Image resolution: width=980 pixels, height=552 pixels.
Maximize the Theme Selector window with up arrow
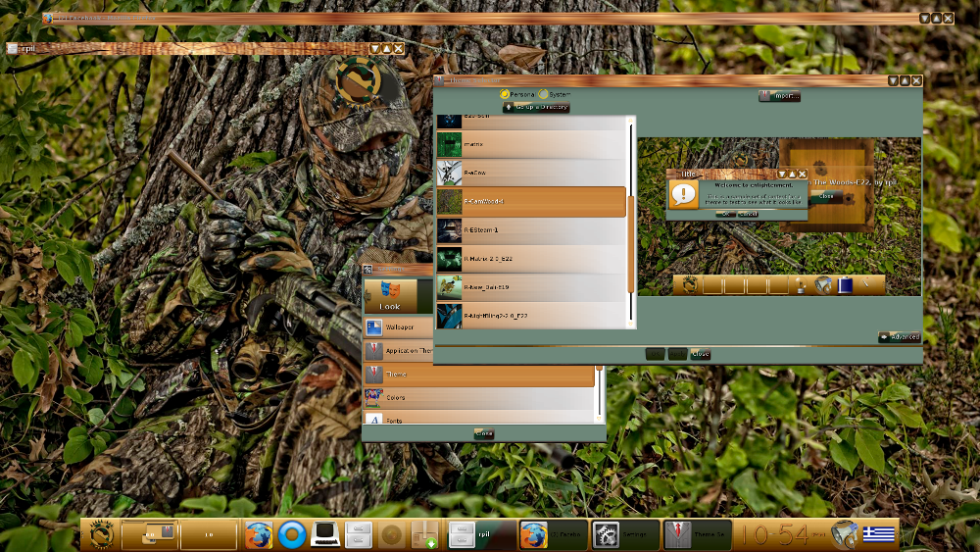click(905, 80)
